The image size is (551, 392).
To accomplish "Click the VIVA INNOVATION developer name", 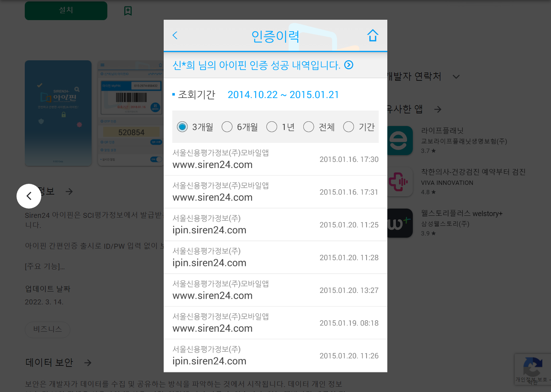I will (447, 183).
